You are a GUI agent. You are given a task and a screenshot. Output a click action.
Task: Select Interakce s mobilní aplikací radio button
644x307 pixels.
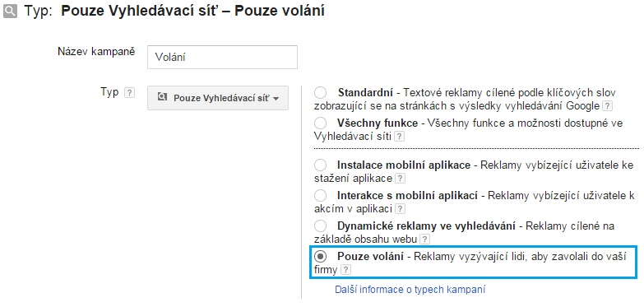(321, 195)
